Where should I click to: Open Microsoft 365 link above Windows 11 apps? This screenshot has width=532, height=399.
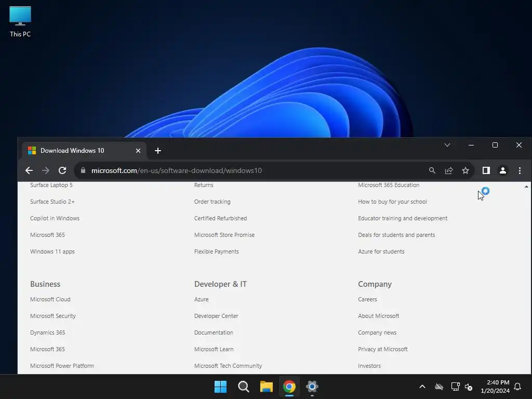[47, 235]
